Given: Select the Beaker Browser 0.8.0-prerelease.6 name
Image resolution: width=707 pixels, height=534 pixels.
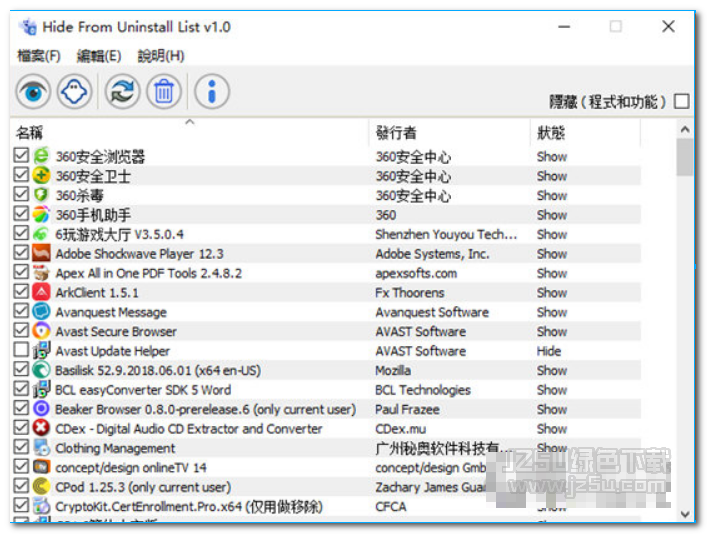Looking at the screenshot, I should [x=206, y=410].
